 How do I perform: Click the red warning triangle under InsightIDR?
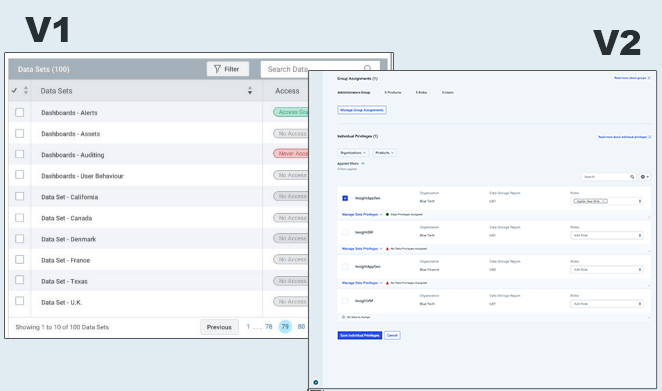click(387, 249)
